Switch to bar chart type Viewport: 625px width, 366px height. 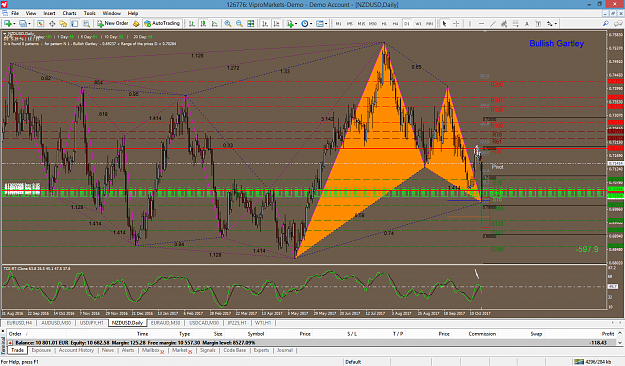tap(192, 24)
